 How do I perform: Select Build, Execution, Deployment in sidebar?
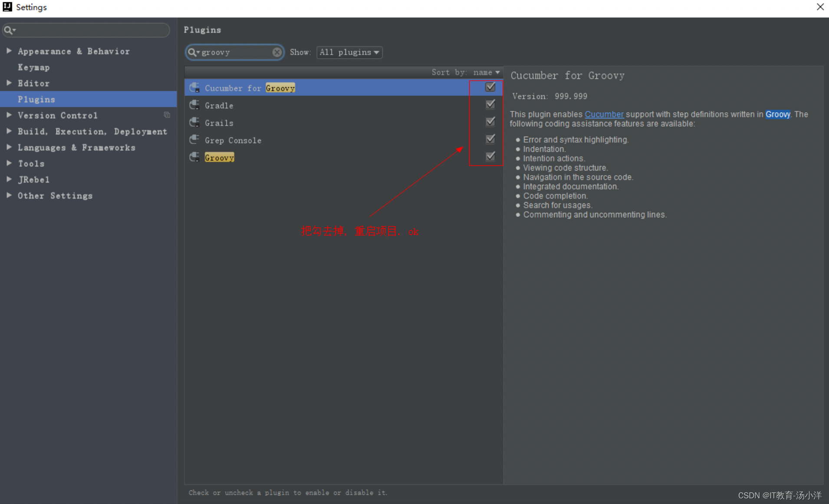point(92,131)
